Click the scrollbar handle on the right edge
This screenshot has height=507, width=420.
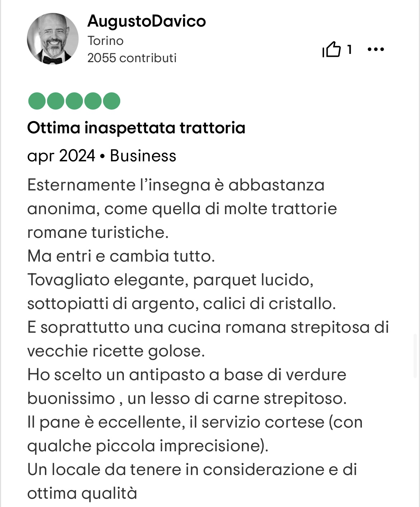[415, 356]
